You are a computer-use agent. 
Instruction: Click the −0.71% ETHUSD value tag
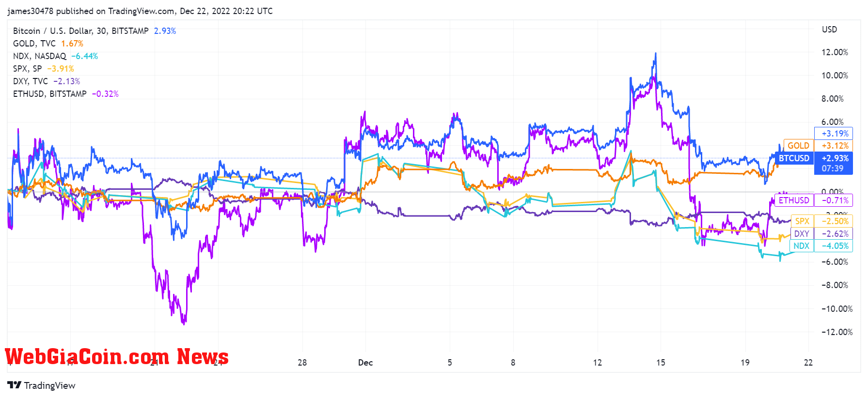(834, 200)
